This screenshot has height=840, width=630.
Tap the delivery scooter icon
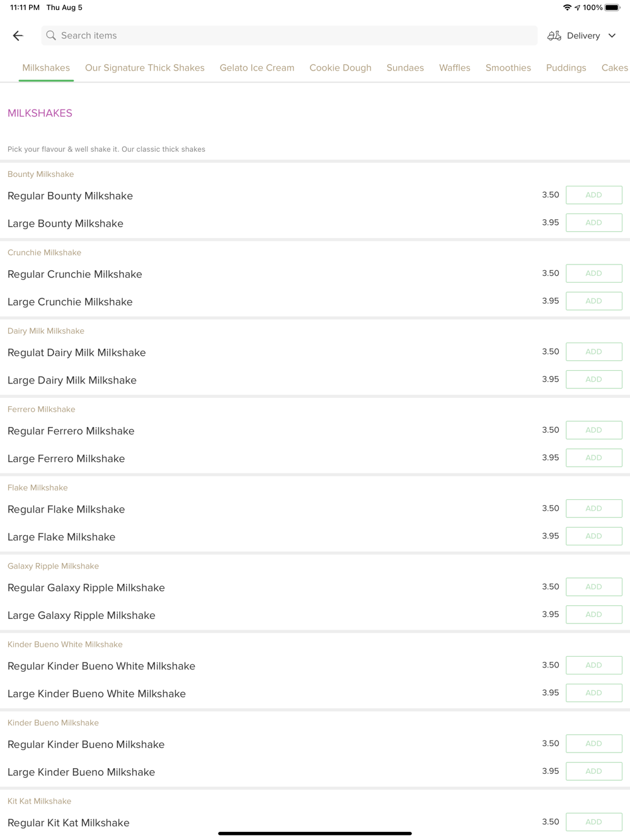pyautogui.click(x=554, y=36)
